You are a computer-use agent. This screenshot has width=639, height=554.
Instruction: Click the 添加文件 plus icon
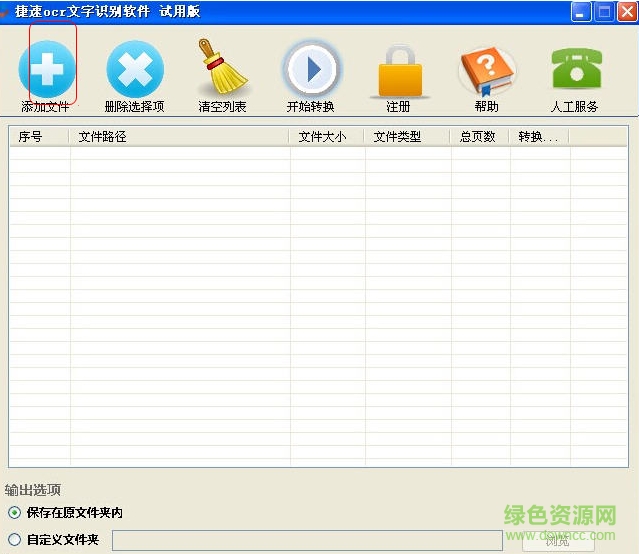click(47, 69)
